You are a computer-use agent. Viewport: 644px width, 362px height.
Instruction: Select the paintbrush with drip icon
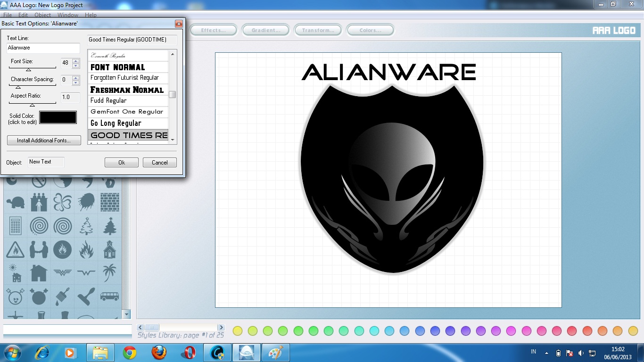(62, 296)
